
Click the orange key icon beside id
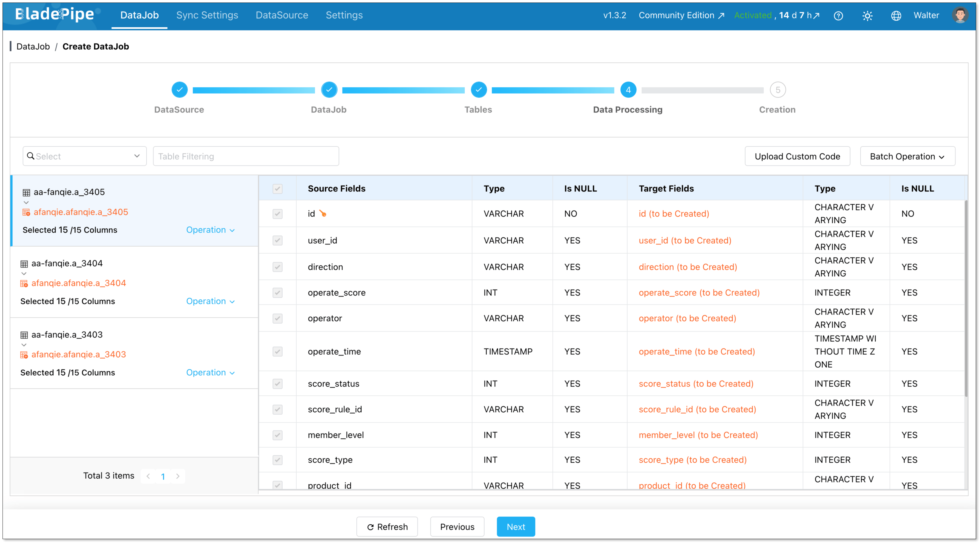(x=323, y=213)
